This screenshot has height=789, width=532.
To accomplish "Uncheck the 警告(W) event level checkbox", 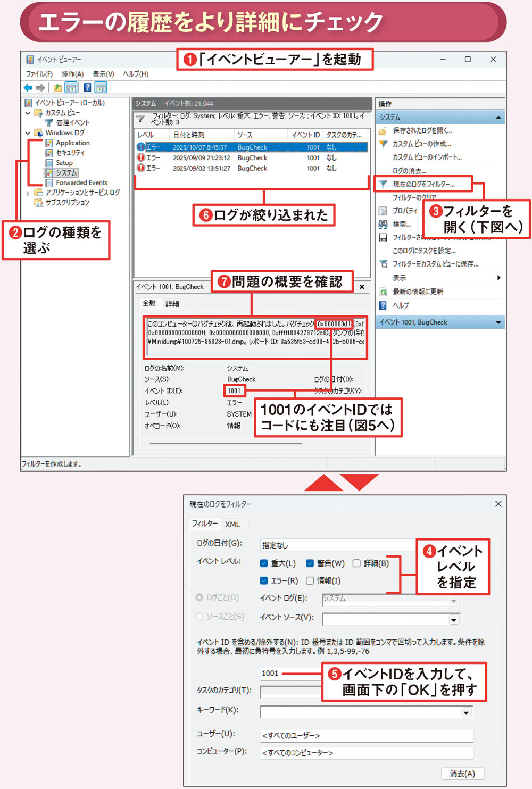I will pos(310,563).
